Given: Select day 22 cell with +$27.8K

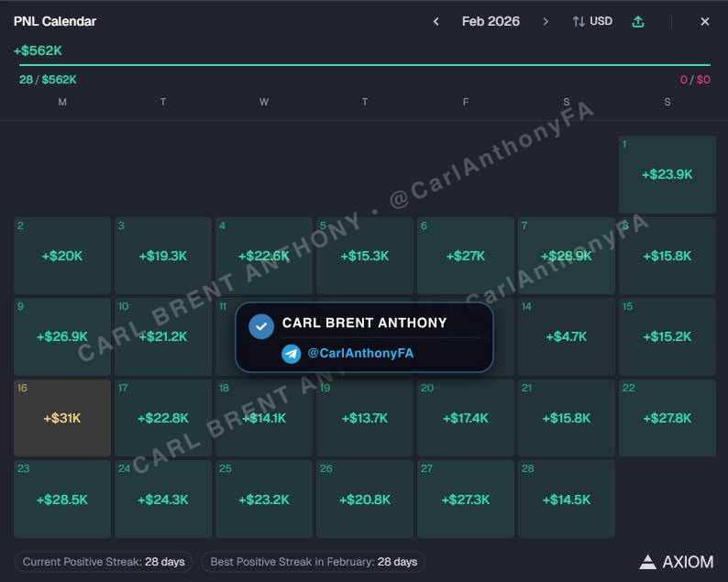Looking at the screenshot, I should [667, 418].
